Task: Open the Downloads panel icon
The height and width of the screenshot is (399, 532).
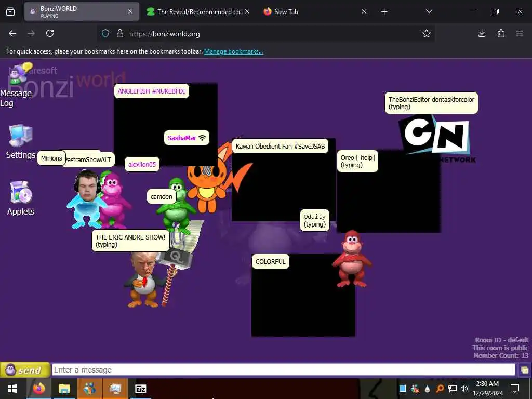Action: [482, 33]
